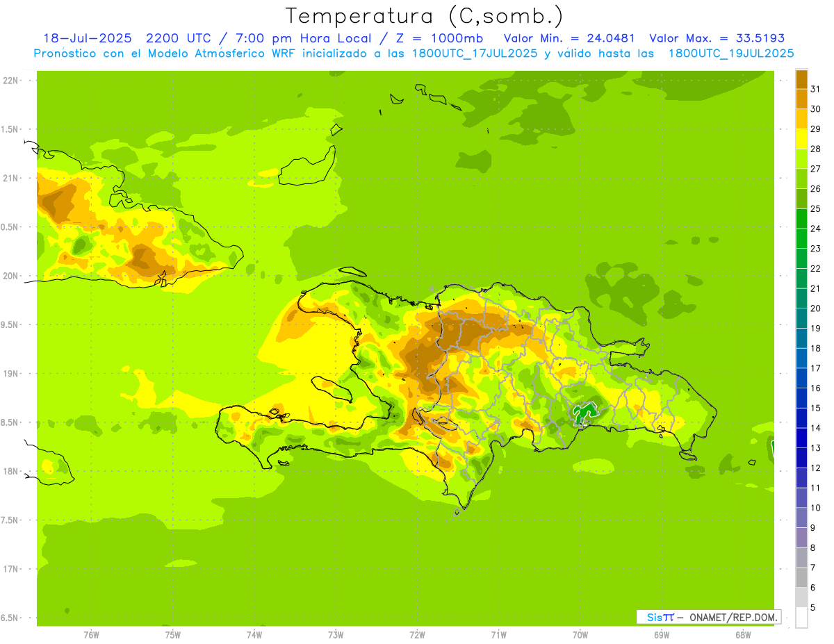The height and width of the screenshot is (644, 834).
Task: Pick the blue legend band between 16 and 17
Action: click(x=801, y=378)
